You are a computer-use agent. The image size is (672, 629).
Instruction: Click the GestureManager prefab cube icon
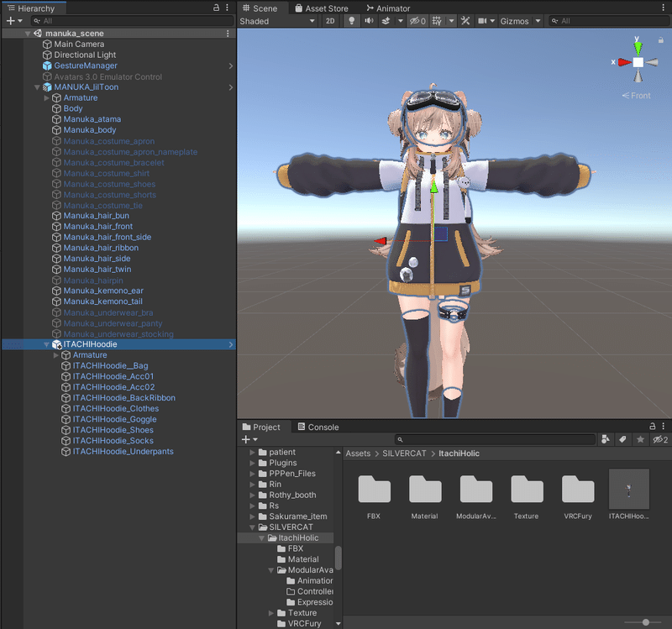click(47, 66)
